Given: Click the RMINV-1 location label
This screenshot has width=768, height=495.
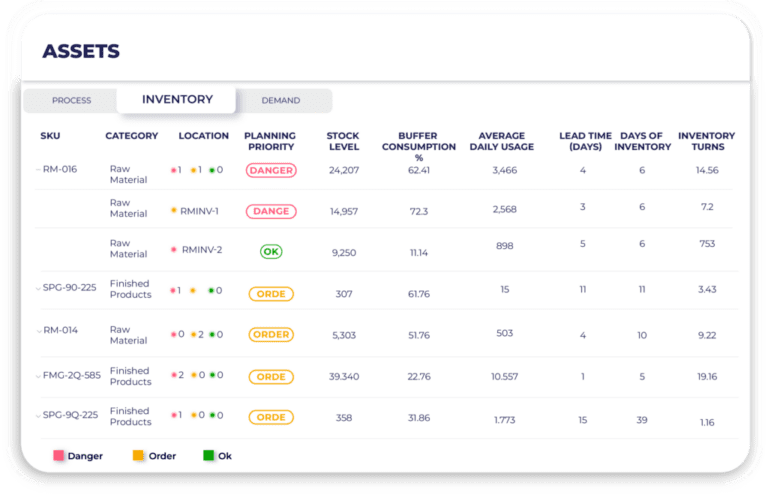Looking at the screenshot, I should click(199, 211).
